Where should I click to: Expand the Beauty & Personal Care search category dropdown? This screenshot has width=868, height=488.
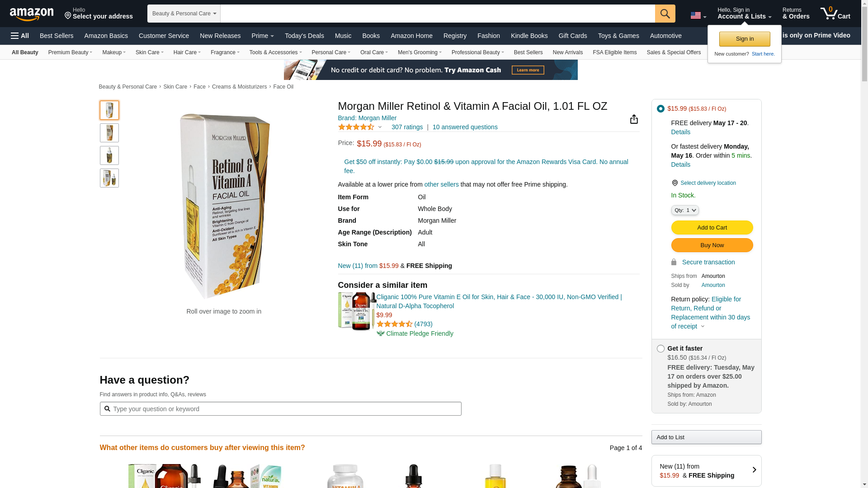click(184, 14)
